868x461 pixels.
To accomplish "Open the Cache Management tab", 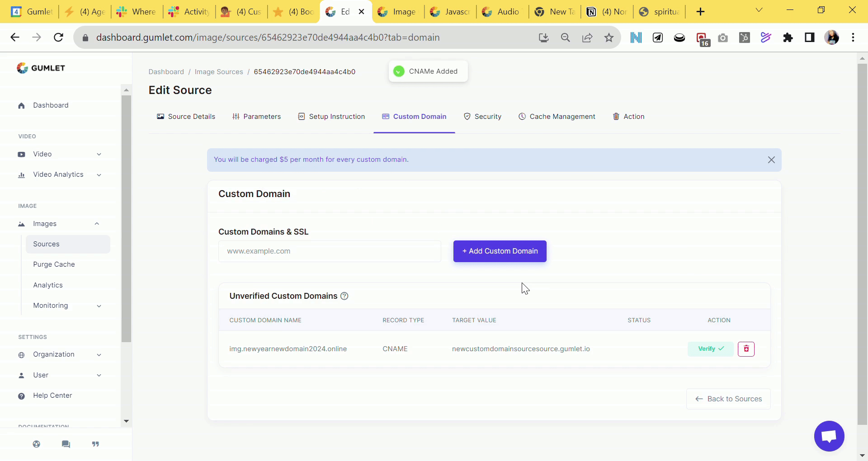I will click(x=557, y=117).
